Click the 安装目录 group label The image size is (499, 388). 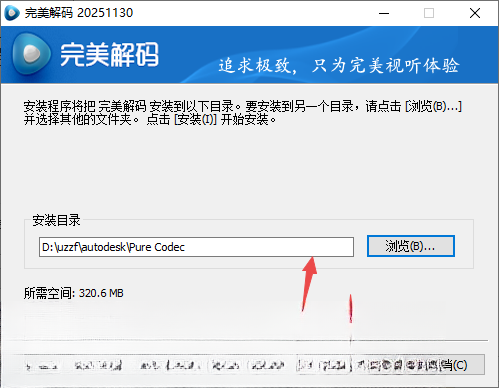click(x=56, y=220)
